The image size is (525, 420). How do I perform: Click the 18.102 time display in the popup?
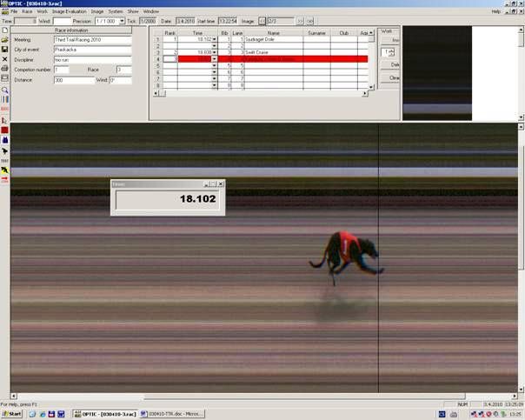(x=168, y=199)
